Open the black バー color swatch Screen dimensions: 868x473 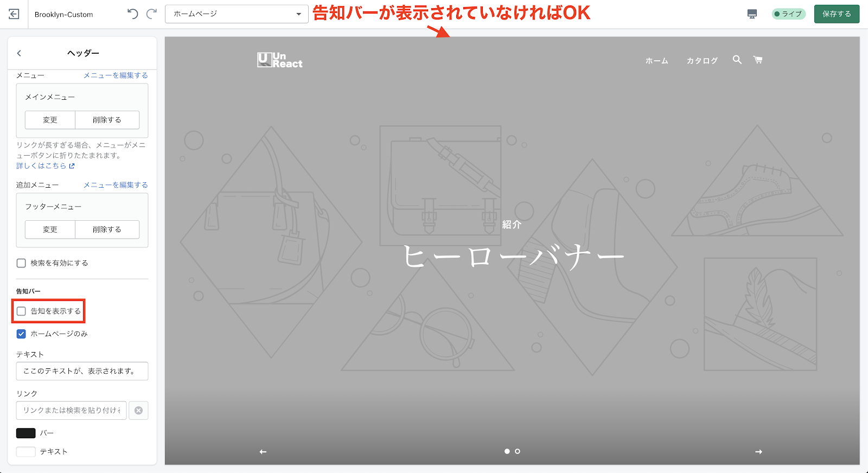tap(26, 433)
